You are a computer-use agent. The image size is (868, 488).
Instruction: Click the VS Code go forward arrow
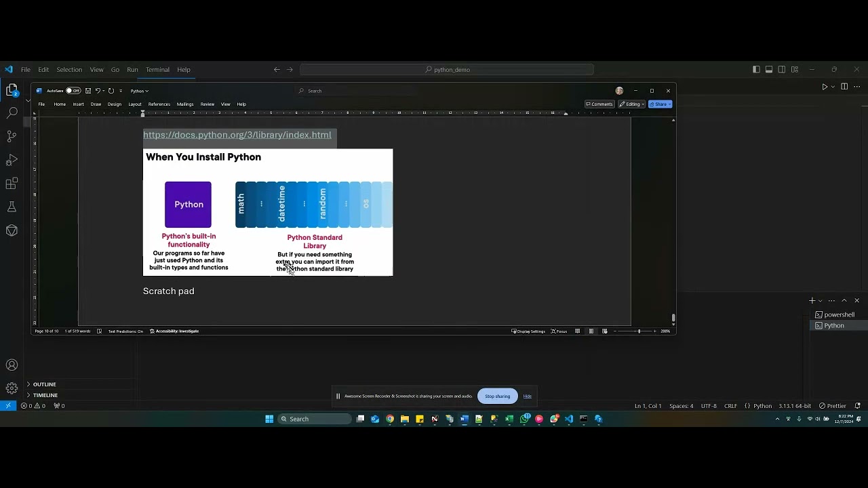click(290, 69)
